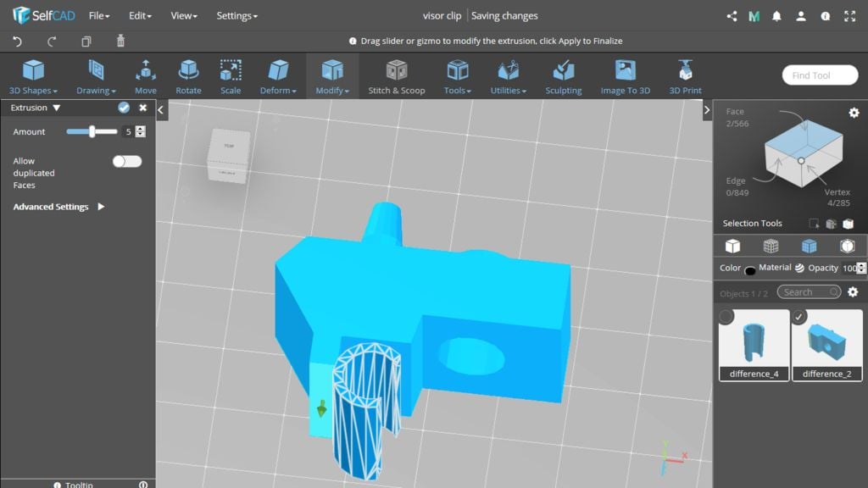The image size is (868, 488).
Task: Open the 3D Shapes dropdown
Action: [33, 76]
